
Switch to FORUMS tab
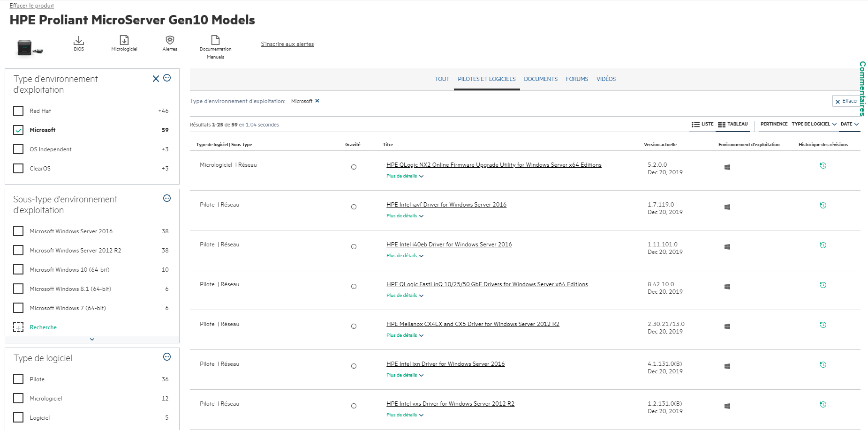click(x=577, y=79)
